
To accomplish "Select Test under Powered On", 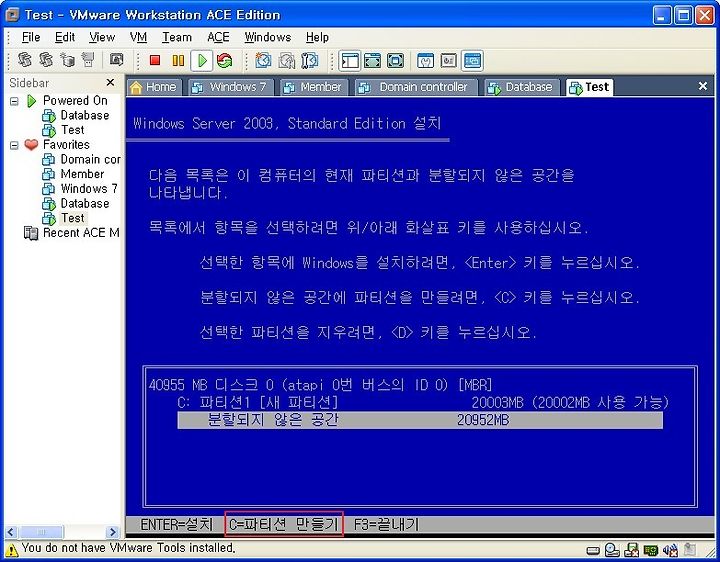I will pos(64,130).
